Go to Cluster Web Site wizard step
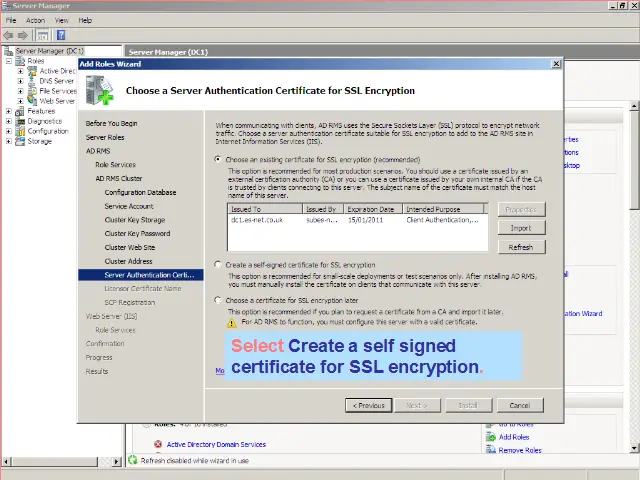 130,247
